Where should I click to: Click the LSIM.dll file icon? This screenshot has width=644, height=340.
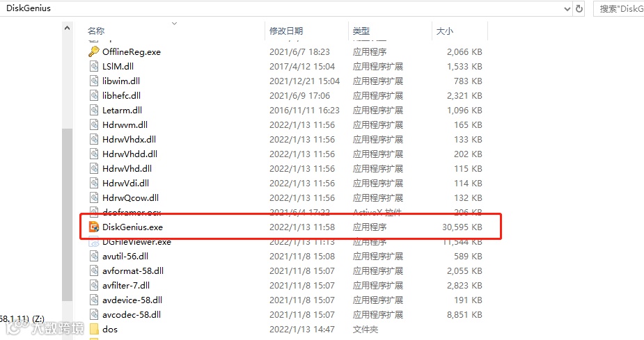pos(94,67)
